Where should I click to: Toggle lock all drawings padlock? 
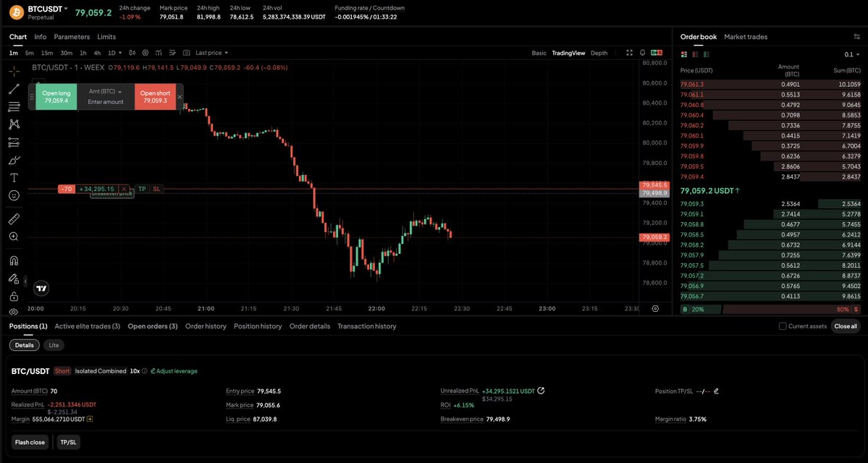click(14, 297)
